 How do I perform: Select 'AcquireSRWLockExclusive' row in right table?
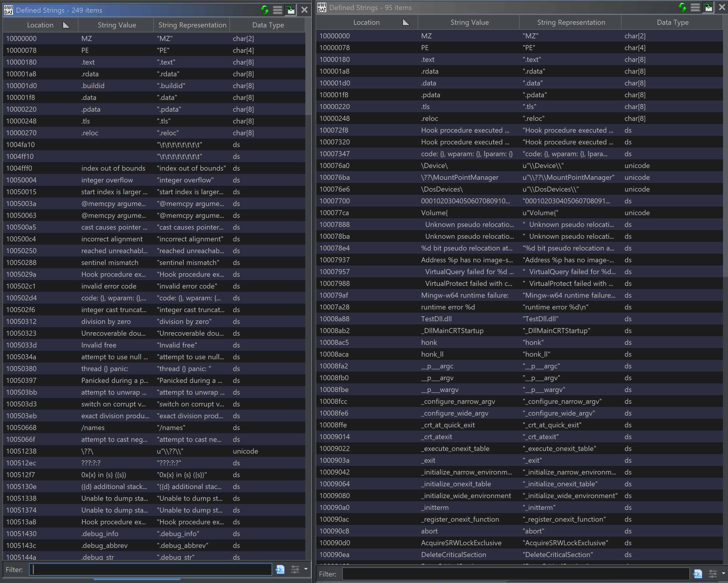[x=520, y=543]
